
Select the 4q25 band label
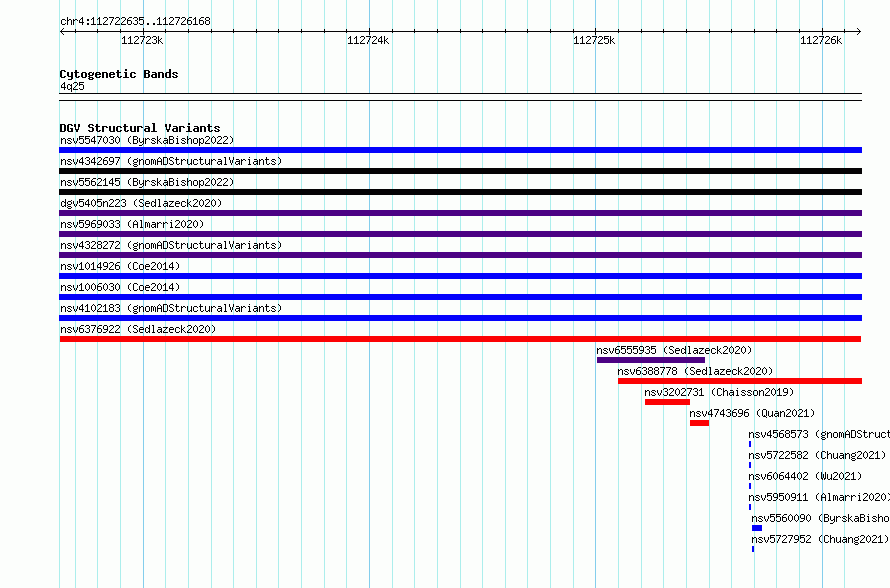(x=72, y=86)
